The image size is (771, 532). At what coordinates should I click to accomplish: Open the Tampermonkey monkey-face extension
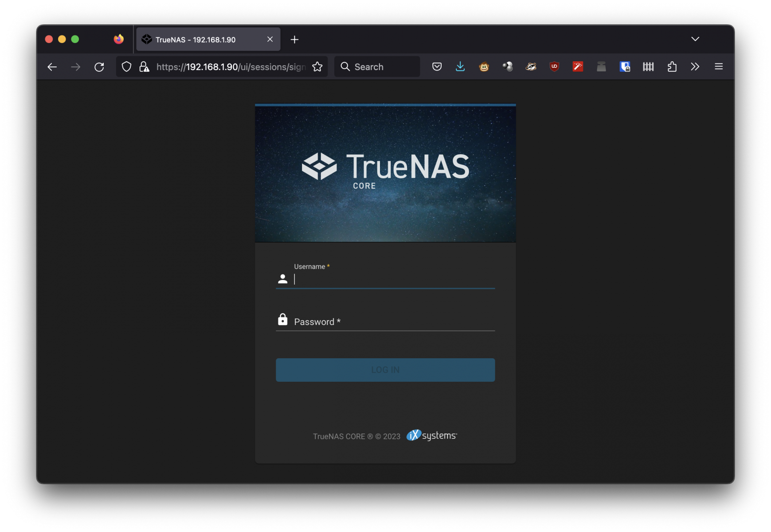click(x=484, y=67)
